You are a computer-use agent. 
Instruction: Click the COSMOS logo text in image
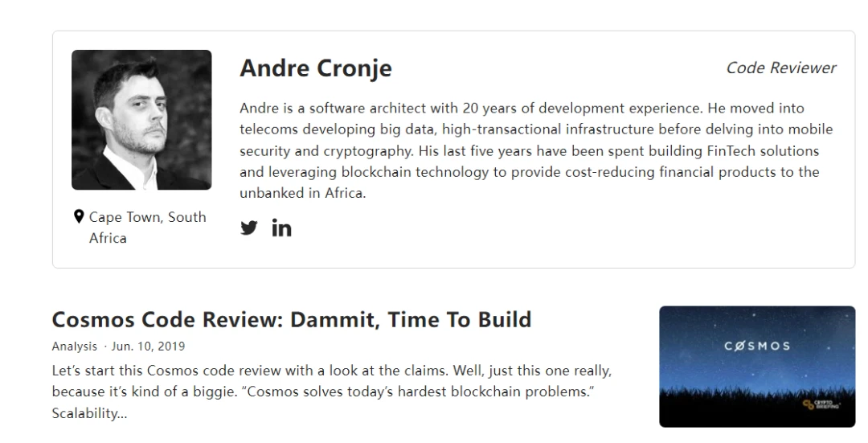(x=757, y=346)
